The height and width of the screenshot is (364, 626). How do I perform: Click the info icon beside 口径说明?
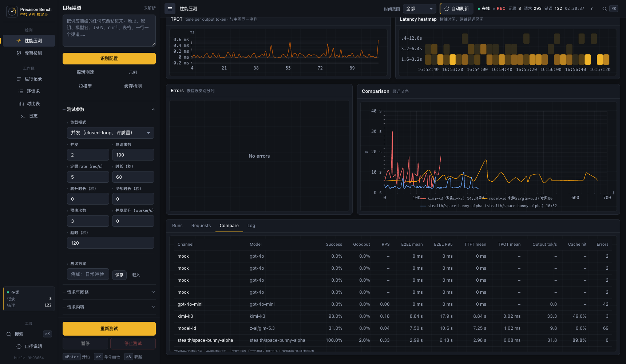point(19,347)
